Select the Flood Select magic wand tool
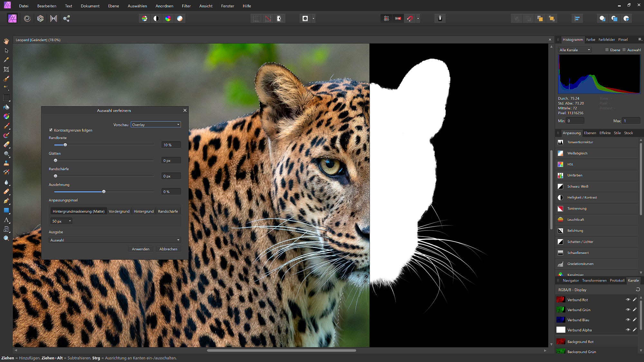Image resolution: width=644 pixels, height=362 pixels. pyautogui.click(x=6, y=88)
